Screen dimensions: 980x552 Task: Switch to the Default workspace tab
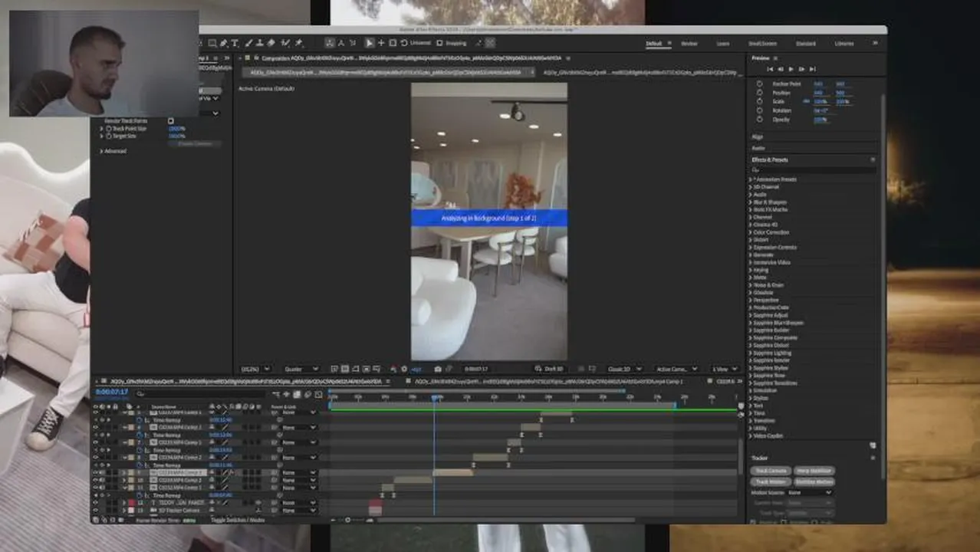(653, 44)
